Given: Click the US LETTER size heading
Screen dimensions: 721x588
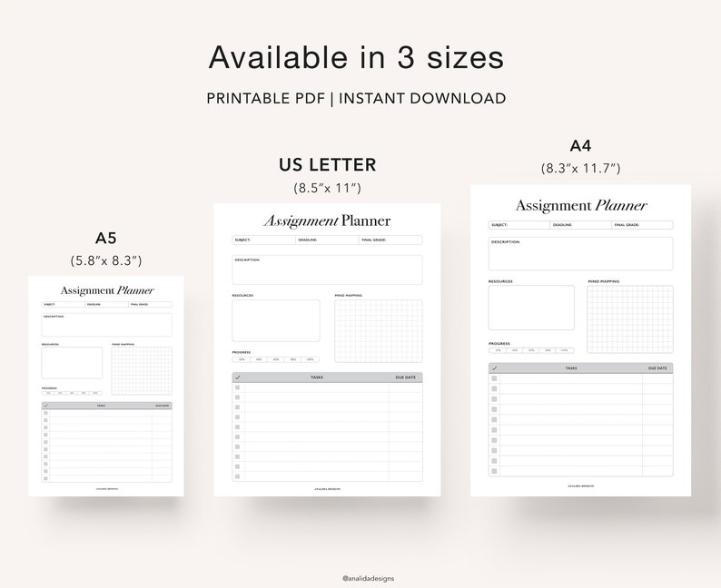Looking at the screenshot, I should click(x=328, y=165).
